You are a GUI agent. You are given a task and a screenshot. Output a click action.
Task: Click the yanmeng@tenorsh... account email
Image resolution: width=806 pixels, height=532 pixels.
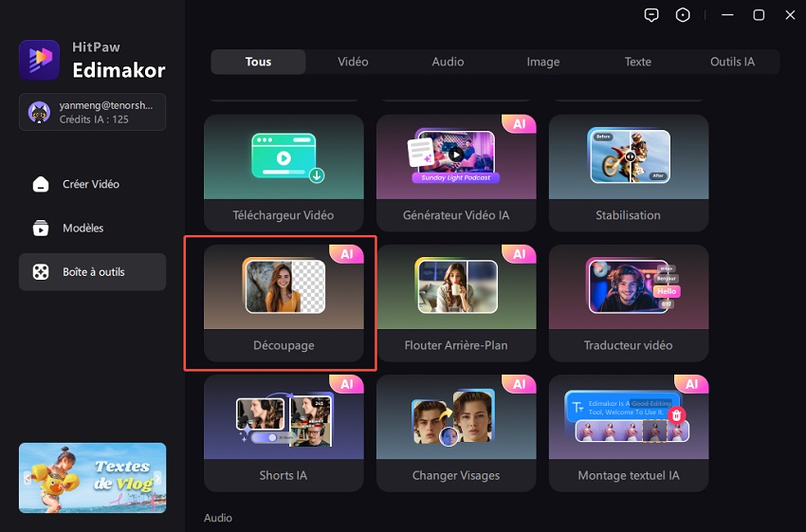click(106, 105)
